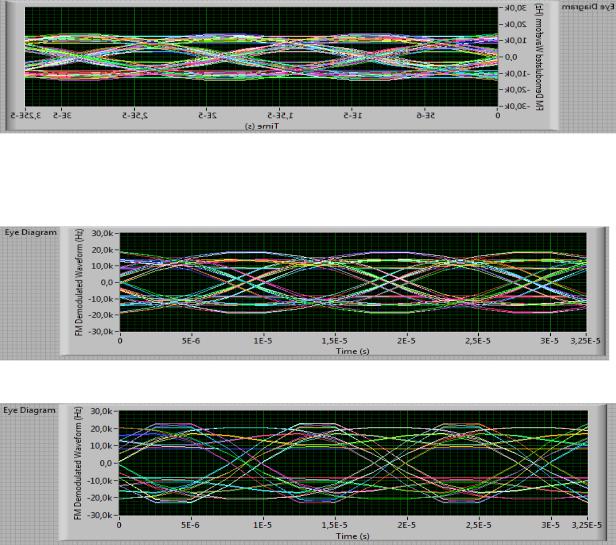Select the bottom graph's FM Demodulated Waveform axis label
The image size is (616, 545).
pos(78,463)
